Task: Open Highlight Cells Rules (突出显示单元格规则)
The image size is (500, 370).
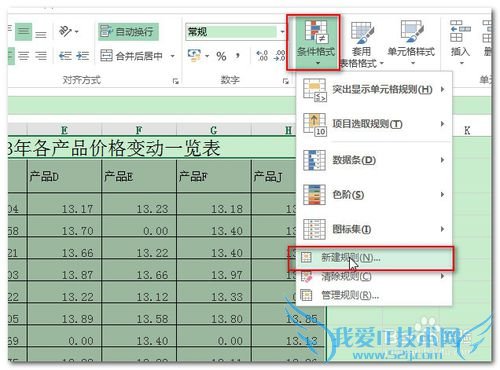Action: (374, 89)
